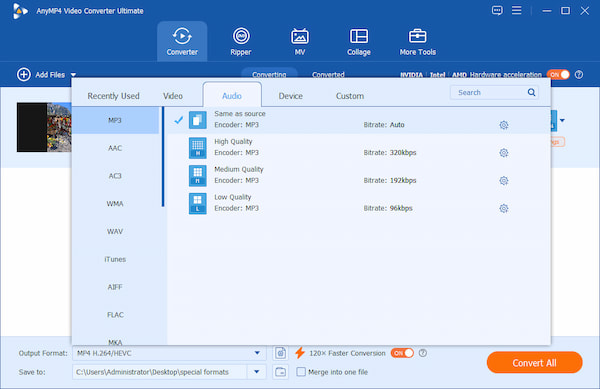Viewport: 600px width, 389px height.
Task: Toggle 120x Faster Conversion switch
Action: click(402, 353)
